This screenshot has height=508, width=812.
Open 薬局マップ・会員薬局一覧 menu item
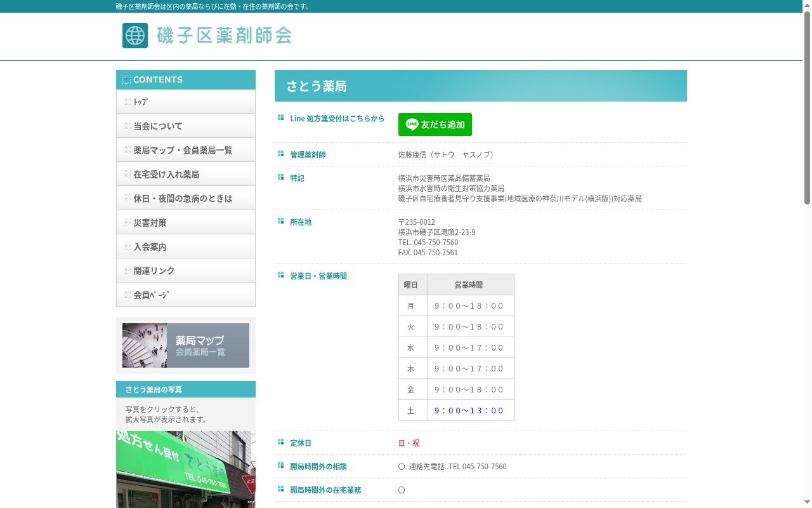pyautogui.click(x=186, y=150)
